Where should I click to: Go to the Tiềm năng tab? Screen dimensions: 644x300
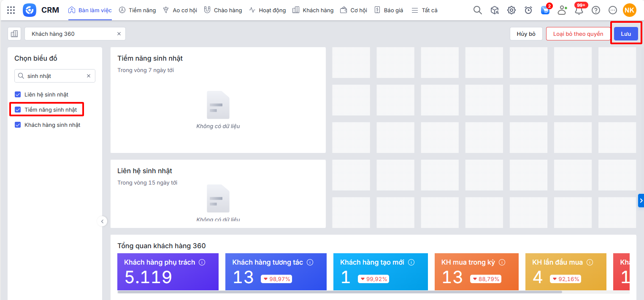[137, 10]
